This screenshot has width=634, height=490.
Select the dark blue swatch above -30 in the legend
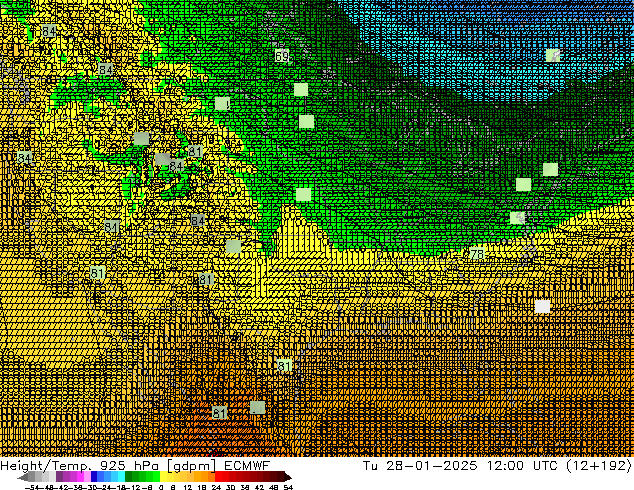pos(94,476)
